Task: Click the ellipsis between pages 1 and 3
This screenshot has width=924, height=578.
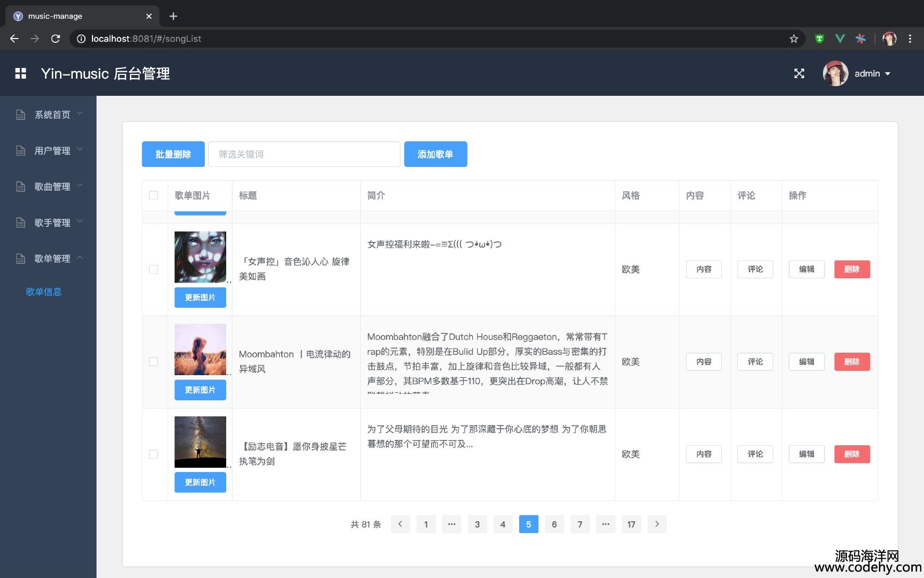Action: point(452,524)
